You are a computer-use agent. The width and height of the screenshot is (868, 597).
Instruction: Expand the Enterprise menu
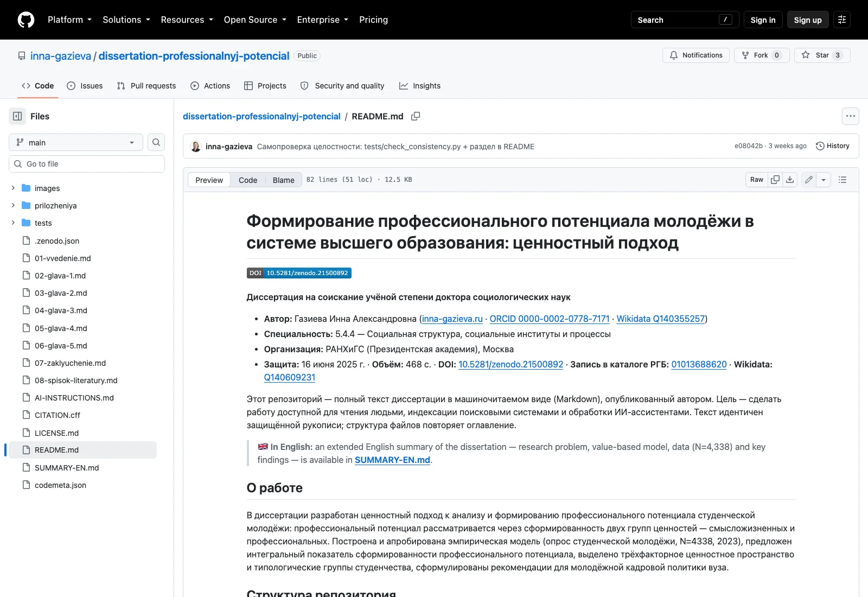point(322,20)
